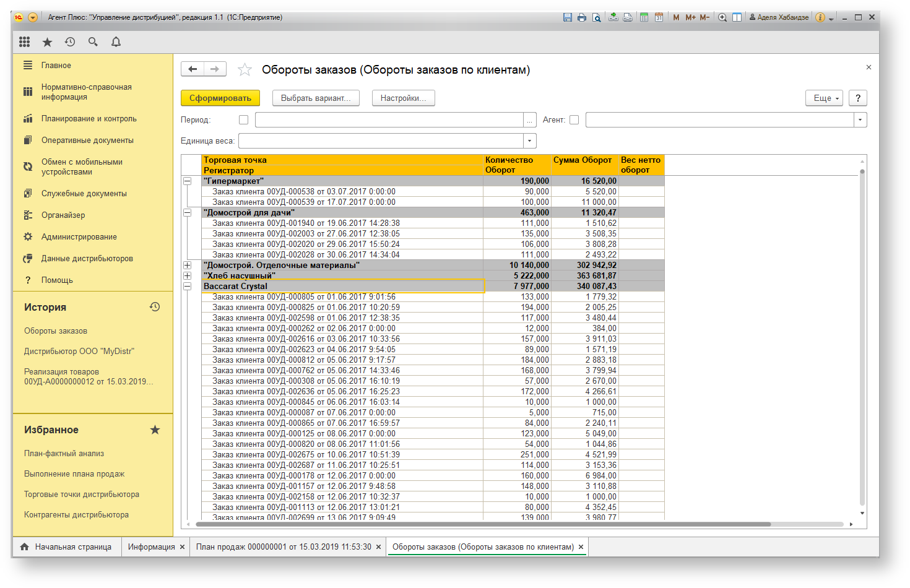The height and width of the screenshot is (588, 910).
Task: Open the Еще dropdown menu
Action: [x=824, y=98]
